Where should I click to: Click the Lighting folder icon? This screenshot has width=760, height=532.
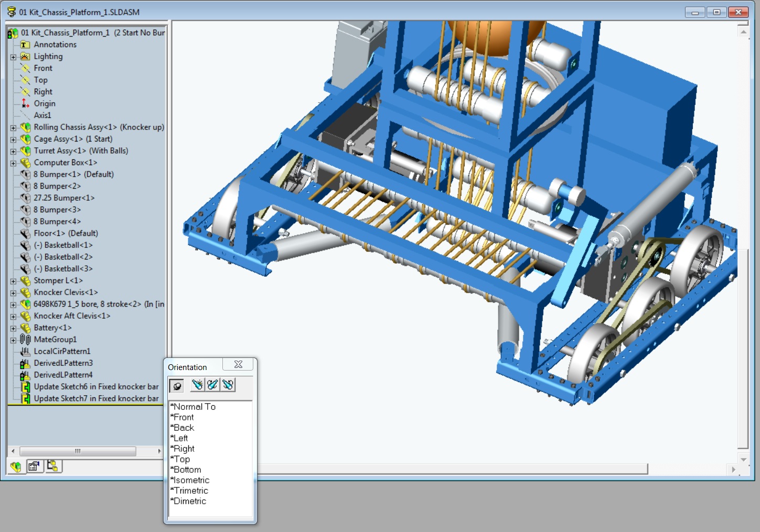(x=25, y=57)
